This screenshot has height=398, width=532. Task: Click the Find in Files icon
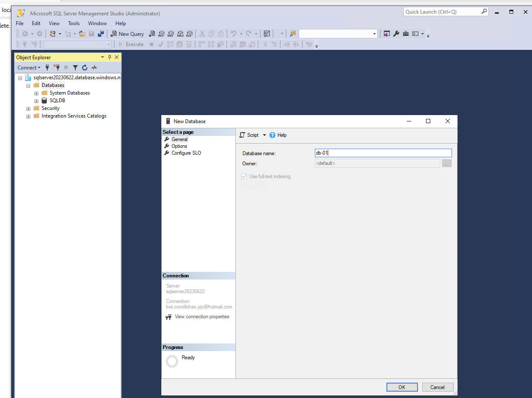coord(293,34)
